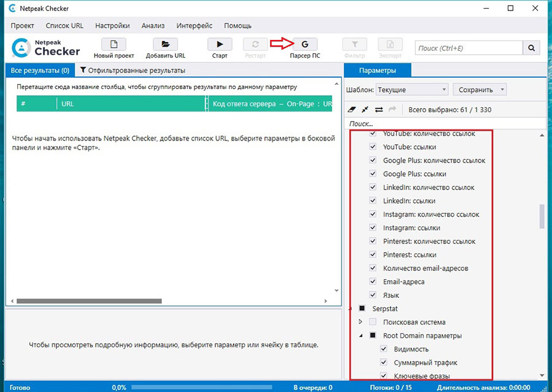This screenshot has width=552, height=392.
Task: Toggle the Serpstat group checkbox
Action: 362,308
